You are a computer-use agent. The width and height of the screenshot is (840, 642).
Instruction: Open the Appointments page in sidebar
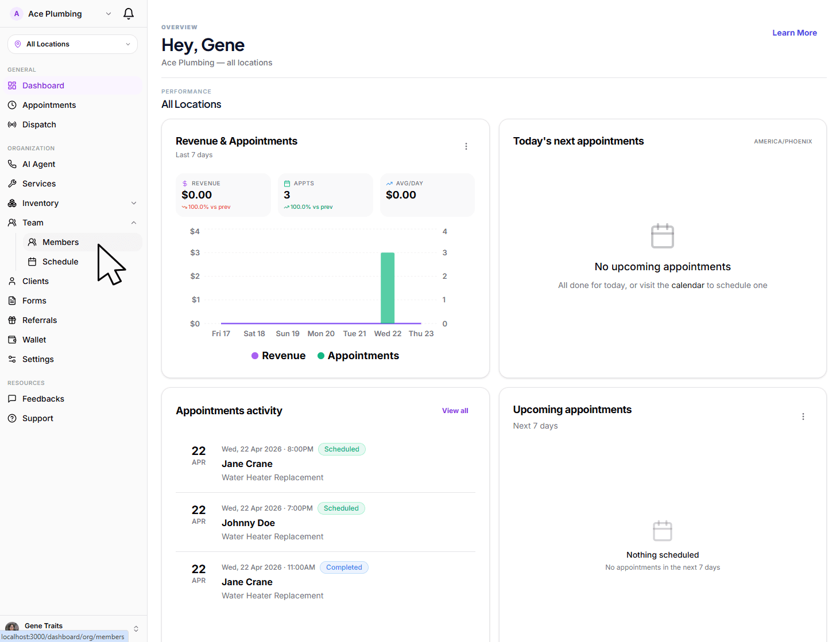click(49, 105)
